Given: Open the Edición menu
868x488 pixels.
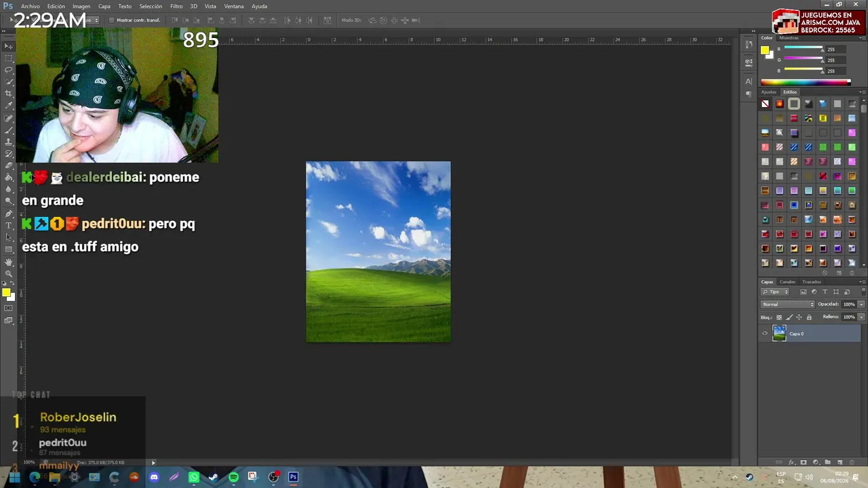Looking at the screenshot, I should pyautogui.click(x=56, y=6).
